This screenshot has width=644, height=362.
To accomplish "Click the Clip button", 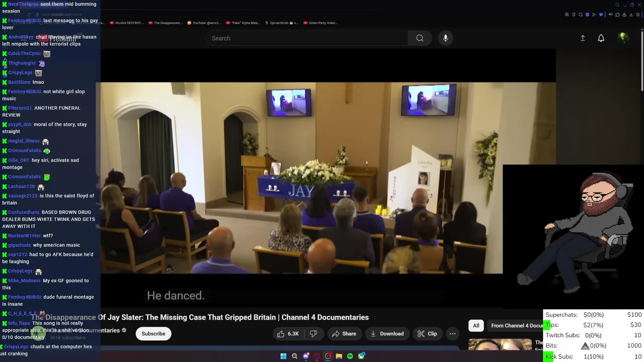I will point(427,334).
